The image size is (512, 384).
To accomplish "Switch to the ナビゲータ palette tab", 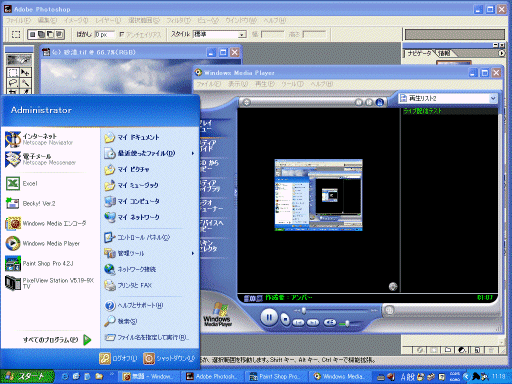I will point(419,53).
